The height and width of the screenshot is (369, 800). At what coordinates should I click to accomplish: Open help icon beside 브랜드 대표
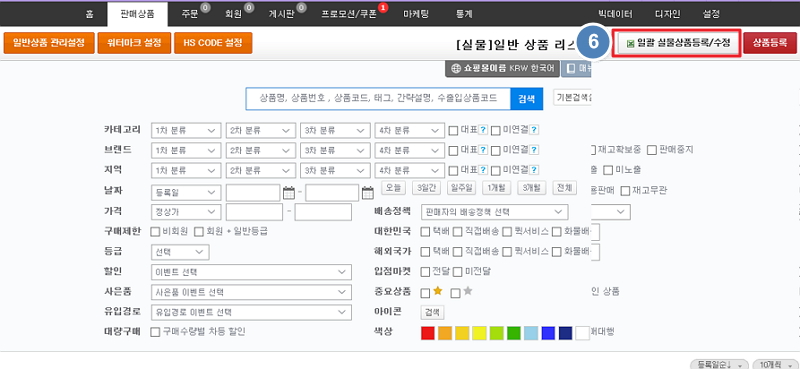click(x=483, y=150)
